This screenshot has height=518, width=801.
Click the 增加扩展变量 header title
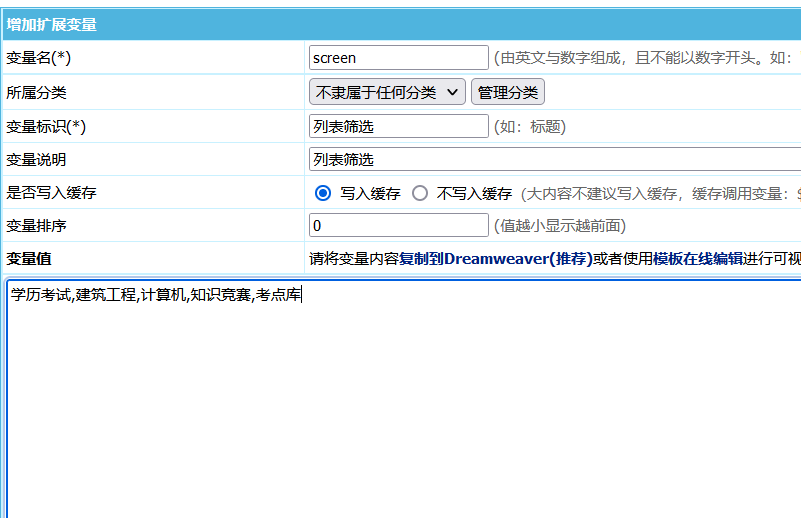point(52,24)
